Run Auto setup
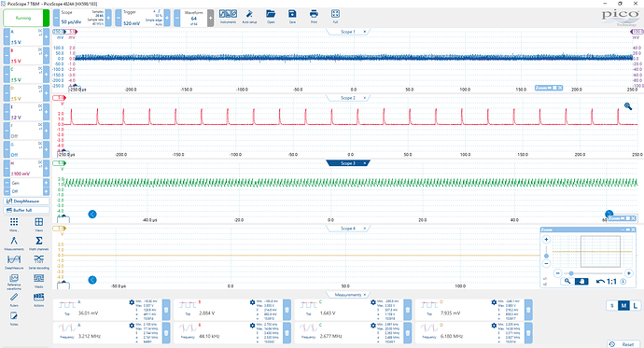The image size is (644, 348). tap(249, 17)
